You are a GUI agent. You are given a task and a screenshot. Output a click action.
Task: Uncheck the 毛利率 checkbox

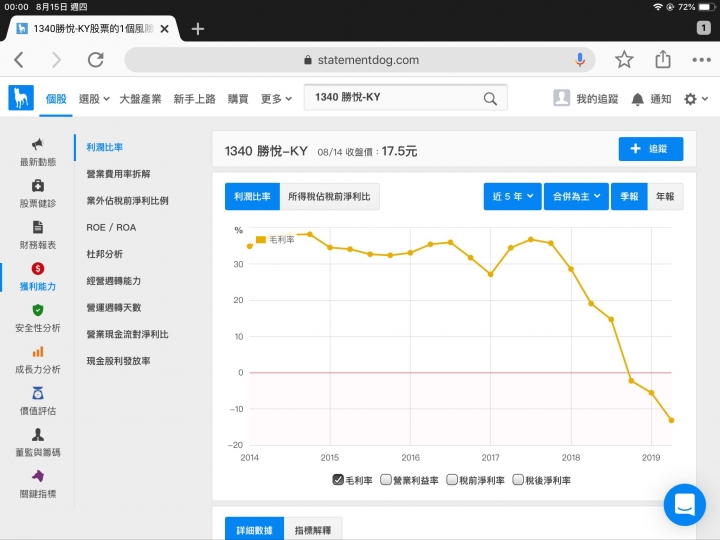[x=338, y=480]
